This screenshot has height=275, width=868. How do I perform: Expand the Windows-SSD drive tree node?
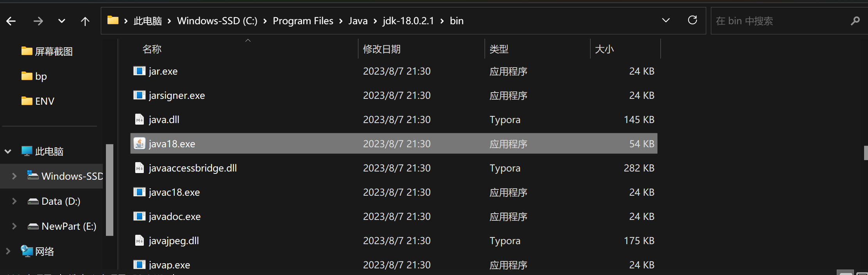[x=14, y=176]
